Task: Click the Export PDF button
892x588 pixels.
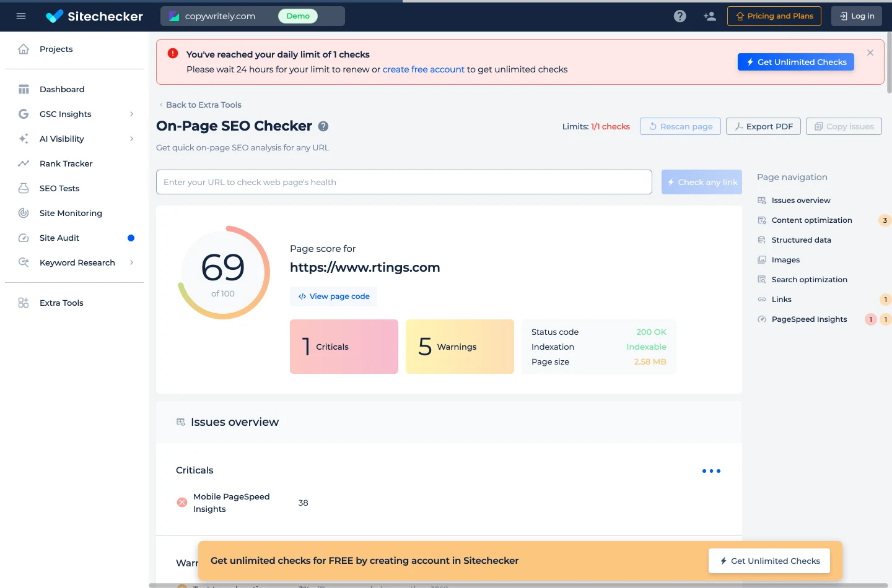Action: click(763, 126)
